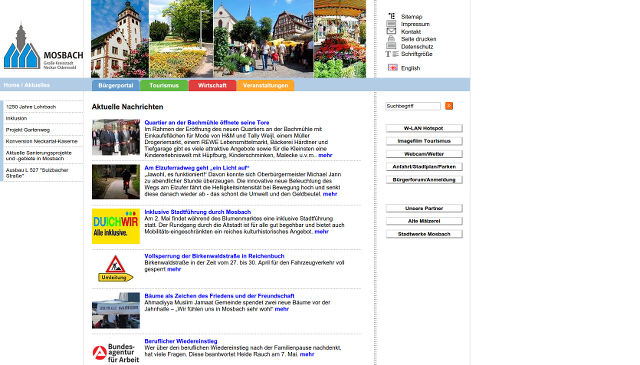Click the flower park header photo

pos(181,39)
